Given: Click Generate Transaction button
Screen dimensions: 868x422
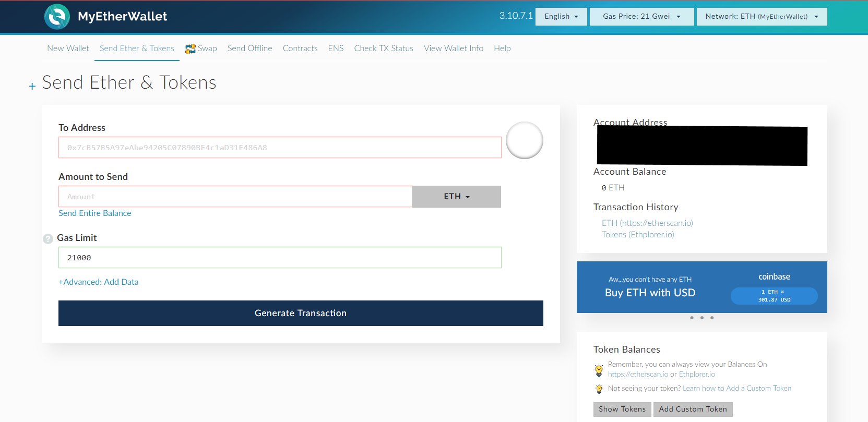Looking at the screenshot, I should click(301, 313).
